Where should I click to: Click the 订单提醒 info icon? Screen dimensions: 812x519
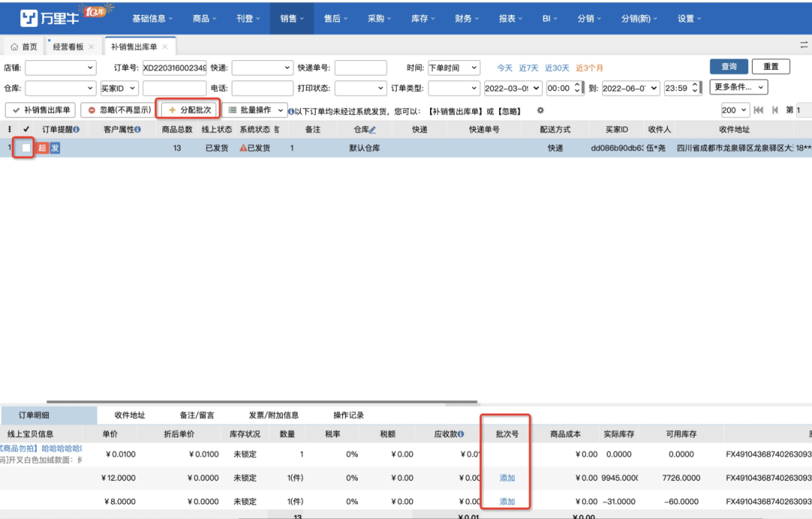77,129
